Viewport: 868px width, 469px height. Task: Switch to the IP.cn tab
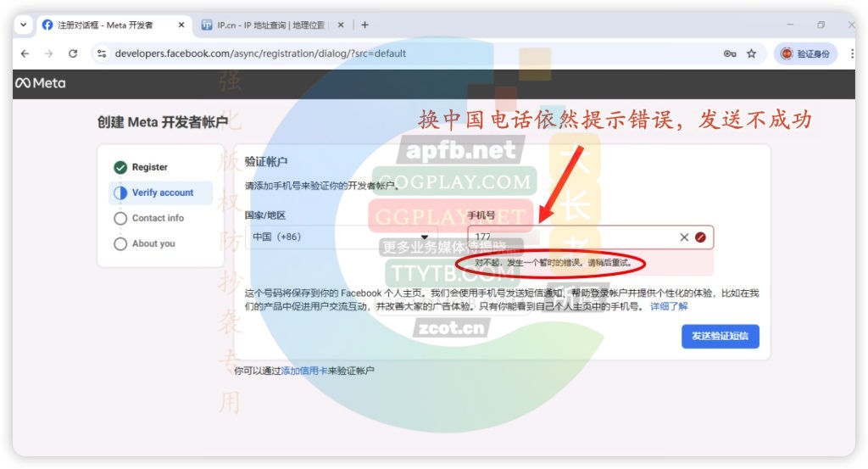[263, 25]
